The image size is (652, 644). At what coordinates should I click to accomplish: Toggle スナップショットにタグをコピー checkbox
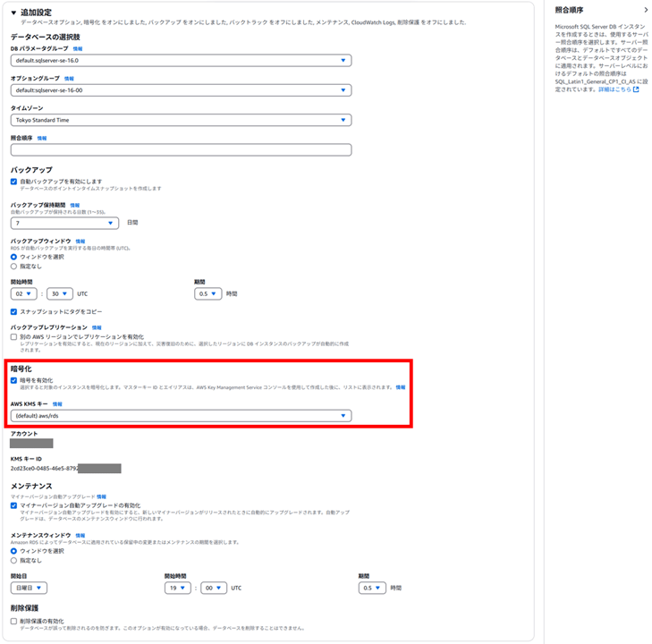coord(13,312)
